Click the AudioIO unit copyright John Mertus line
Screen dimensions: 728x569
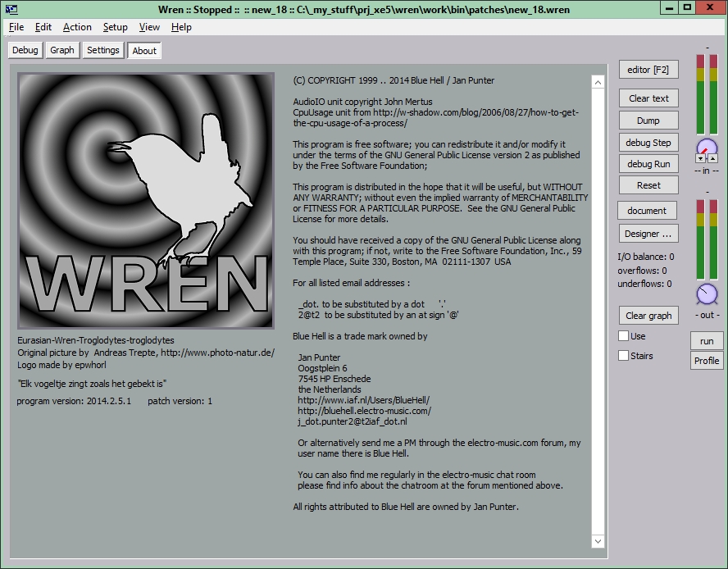tap(362, 102)
